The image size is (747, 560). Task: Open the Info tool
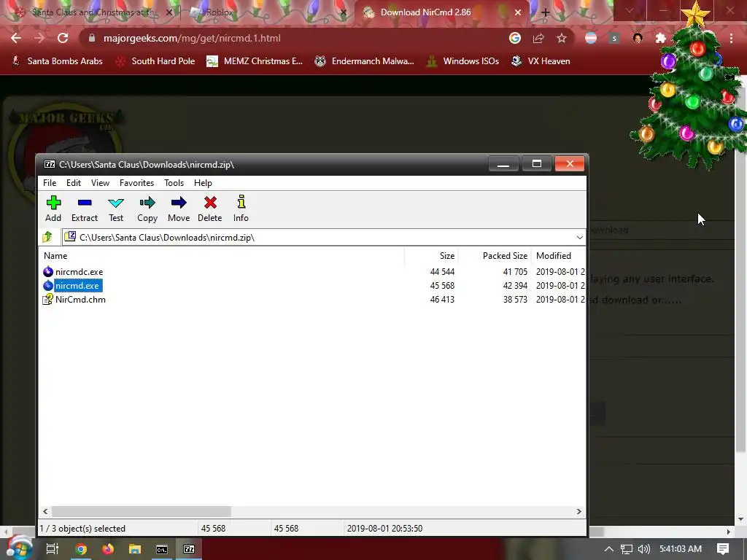click(241, 209)
